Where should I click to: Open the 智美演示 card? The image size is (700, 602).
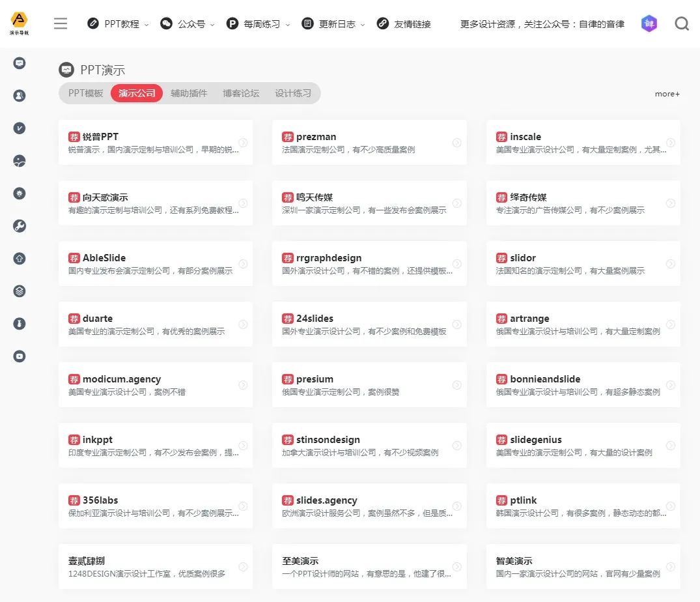tap(583, 567)
